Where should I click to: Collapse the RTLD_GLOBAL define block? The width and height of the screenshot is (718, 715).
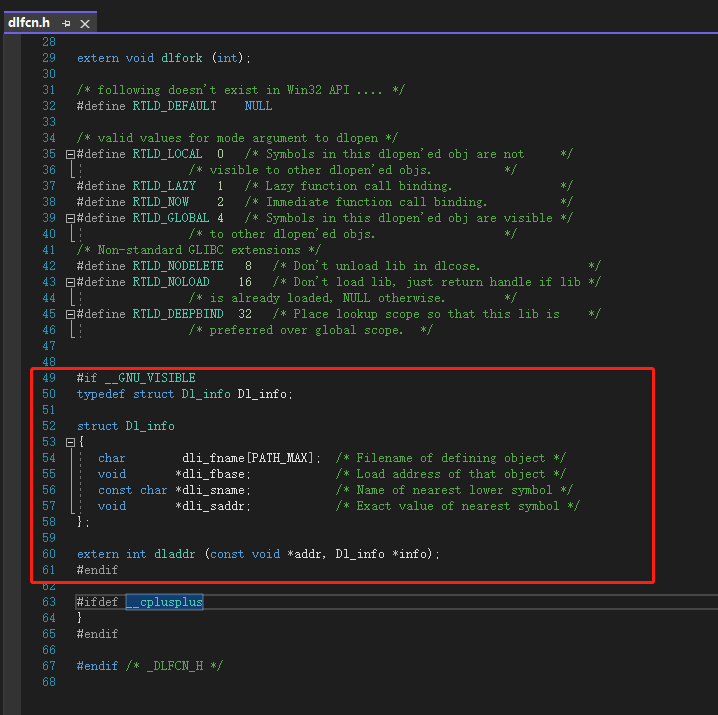tap(70, 218)
